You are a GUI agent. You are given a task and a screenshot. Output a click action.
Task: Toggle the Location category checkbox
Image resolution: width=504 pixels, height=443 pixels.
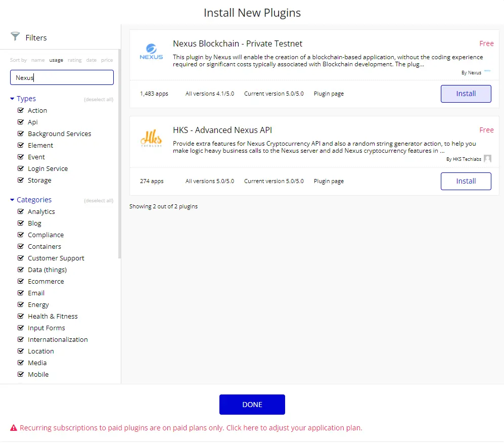click(x=21, y=351)
